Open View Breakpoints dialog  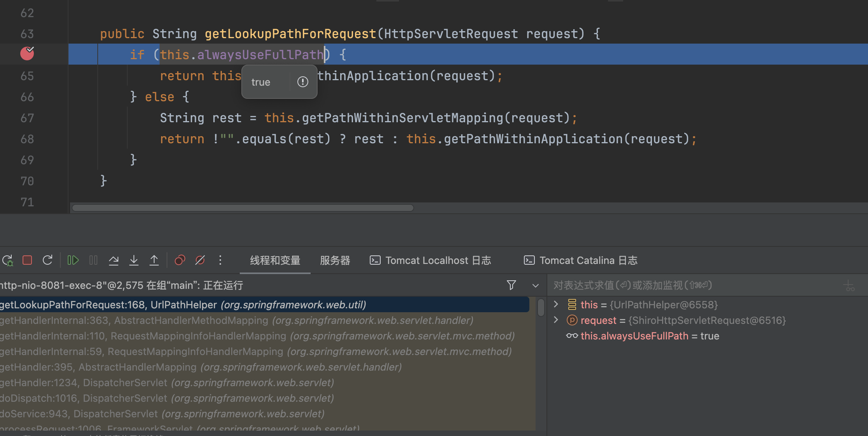[x=180, y=260]
